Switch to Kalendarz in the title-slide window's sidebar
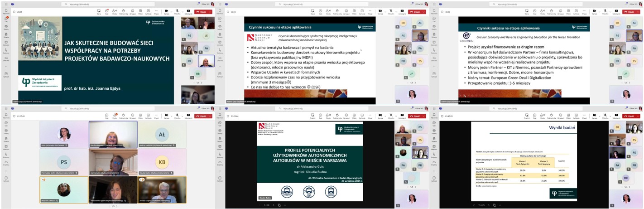Image resolution: width=644 pixels, height=209 pixels. tap(6, 43)
